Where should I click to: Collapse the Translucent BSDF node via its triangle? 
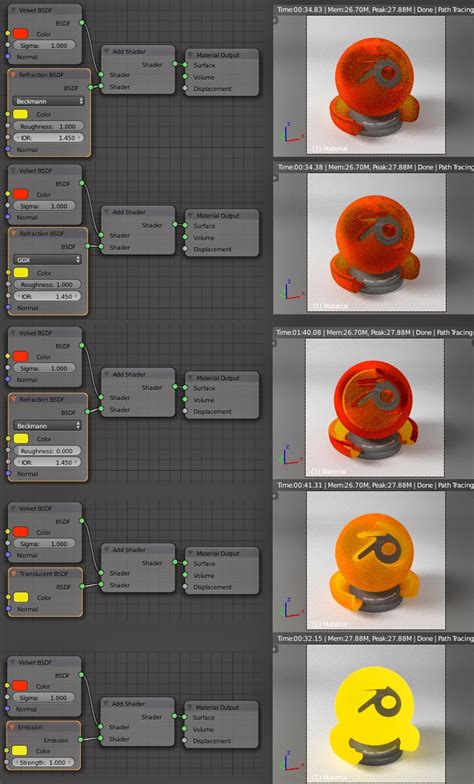pos(14,574)
